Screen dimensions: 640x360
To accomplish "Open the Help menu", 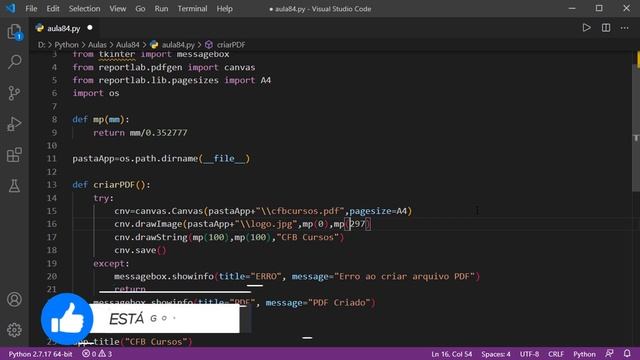I will [x=224, y=9].
